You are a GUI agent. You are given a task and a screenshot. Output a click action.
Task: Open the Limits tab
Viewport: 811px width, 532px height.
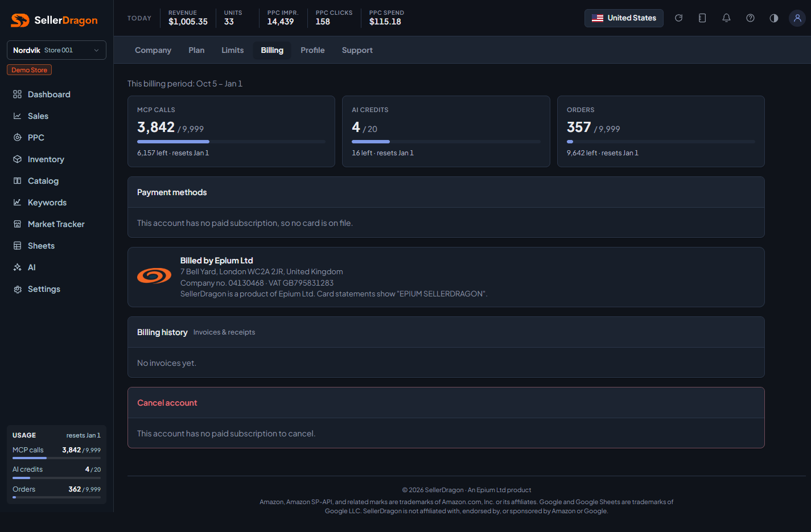point(233,50)
